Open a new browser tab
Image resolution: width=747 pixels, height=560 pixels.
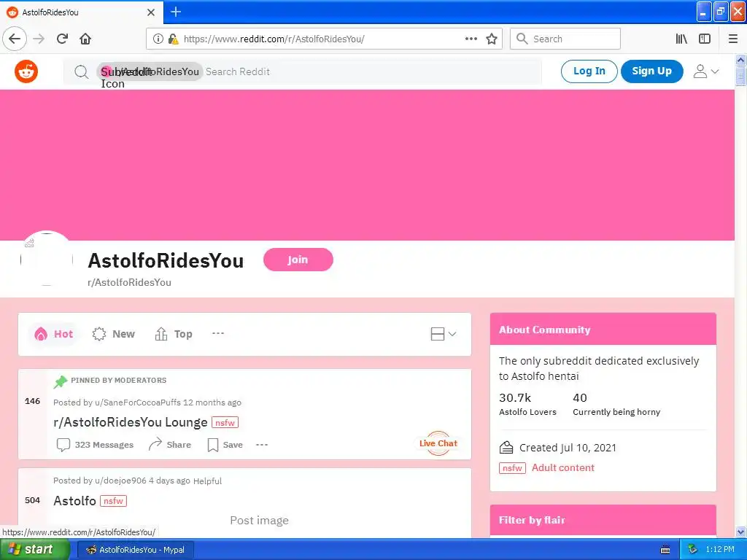(x=176, y=12)
